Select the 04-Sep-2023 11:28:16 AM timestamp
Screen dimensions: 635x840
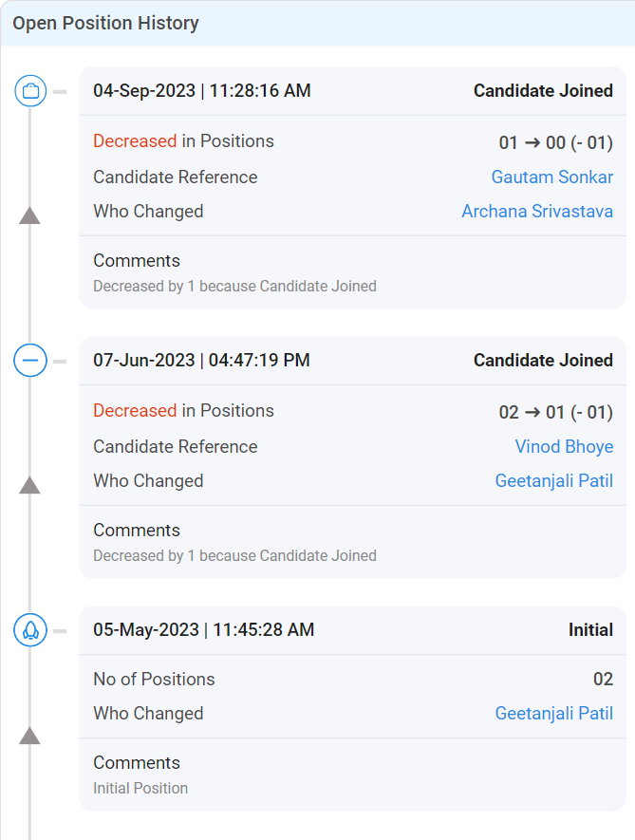(202, 91)
